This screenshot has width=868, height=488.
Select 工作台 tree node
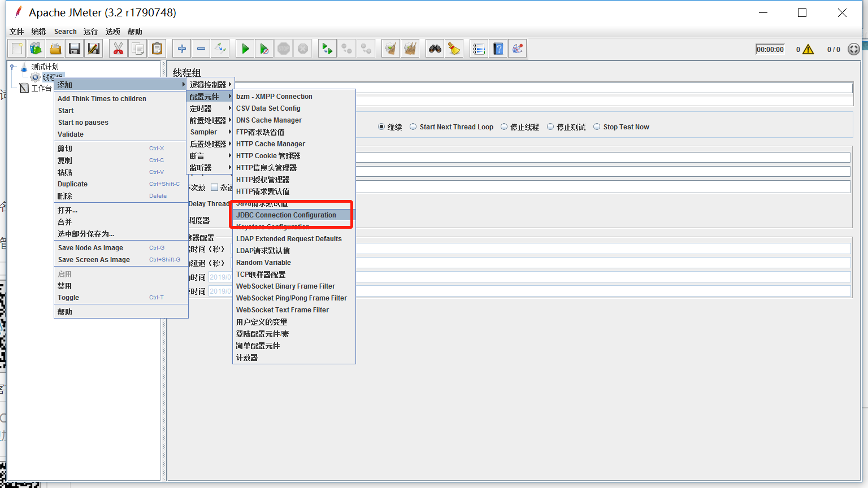pyautogui.click(x=41, y=88)
